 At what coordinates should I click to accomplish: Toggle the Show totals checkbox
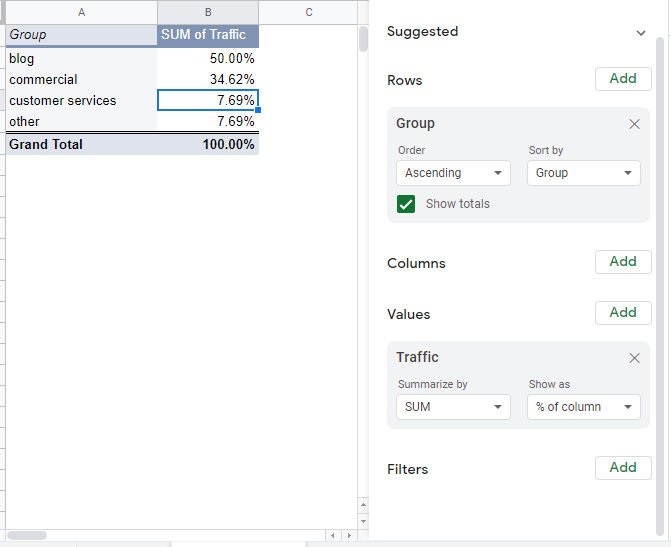(406, 204)
